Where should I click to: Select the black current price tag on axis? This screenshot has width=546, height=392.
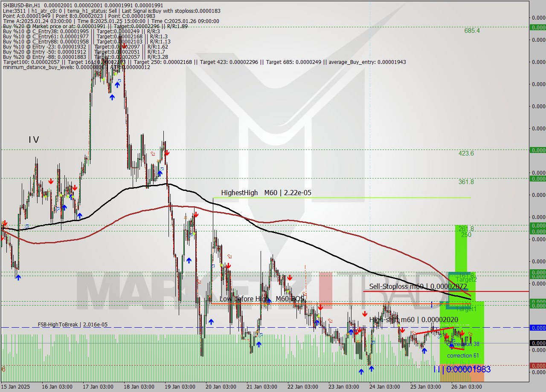(537, 343)
